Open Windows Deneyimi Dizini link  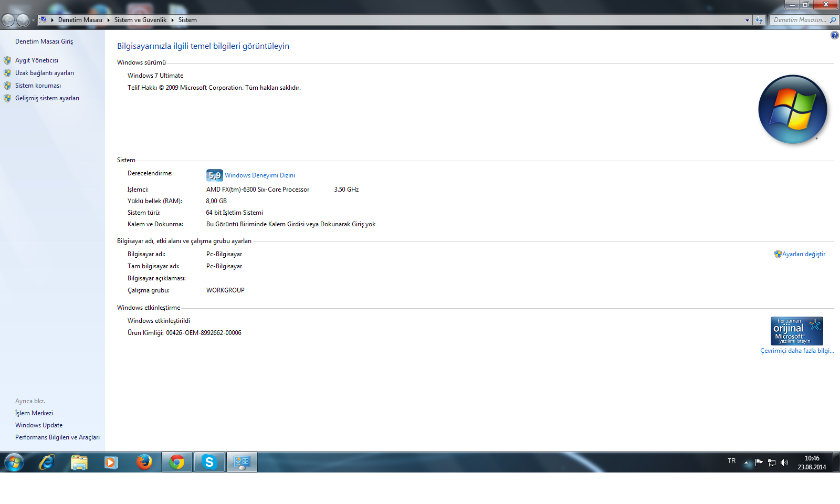[x=260, y=175]
